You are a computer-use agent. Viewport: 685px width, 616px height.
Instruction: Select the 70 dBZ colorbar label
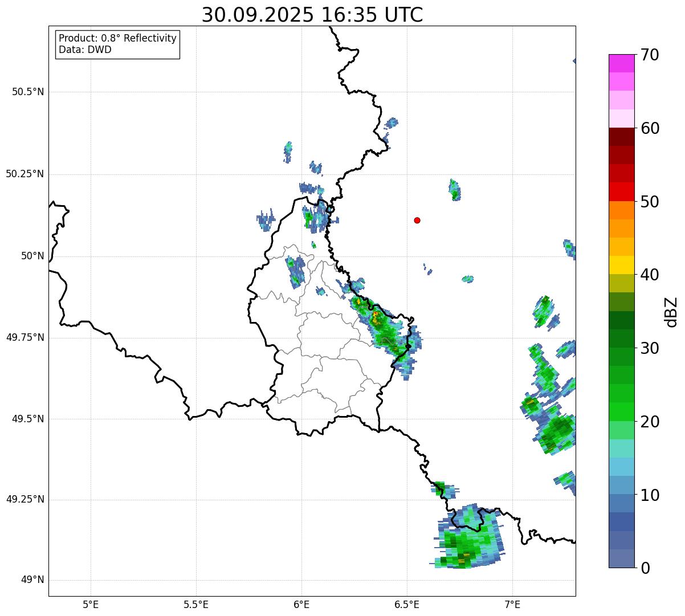[650, 55]
